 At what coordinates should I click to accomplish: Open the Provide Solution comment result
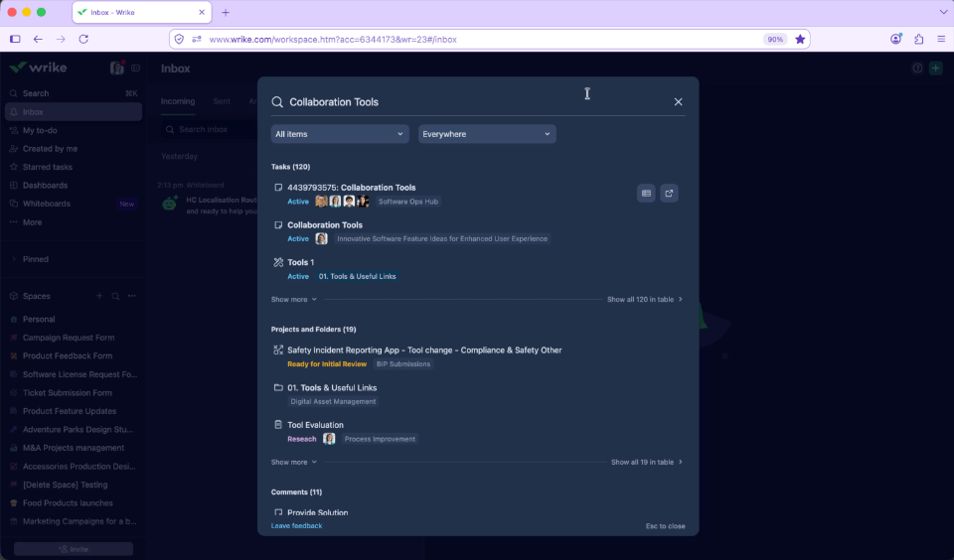click(318, 512)
